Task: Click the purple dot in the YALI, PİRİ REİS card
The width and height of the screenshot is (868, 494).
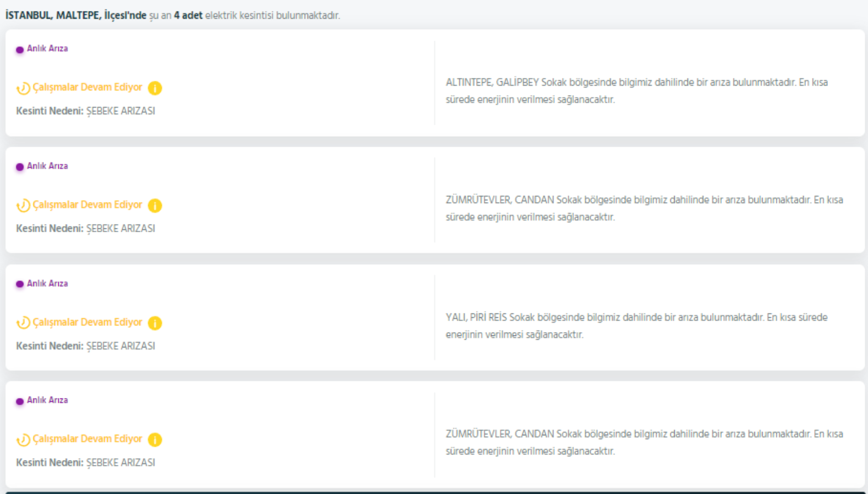Action: [x=20, y=284]
